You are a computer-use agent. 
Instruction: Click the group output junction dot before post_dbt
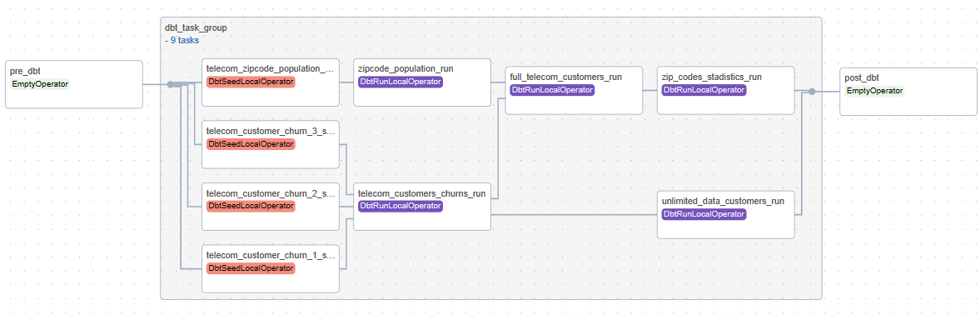812,92
